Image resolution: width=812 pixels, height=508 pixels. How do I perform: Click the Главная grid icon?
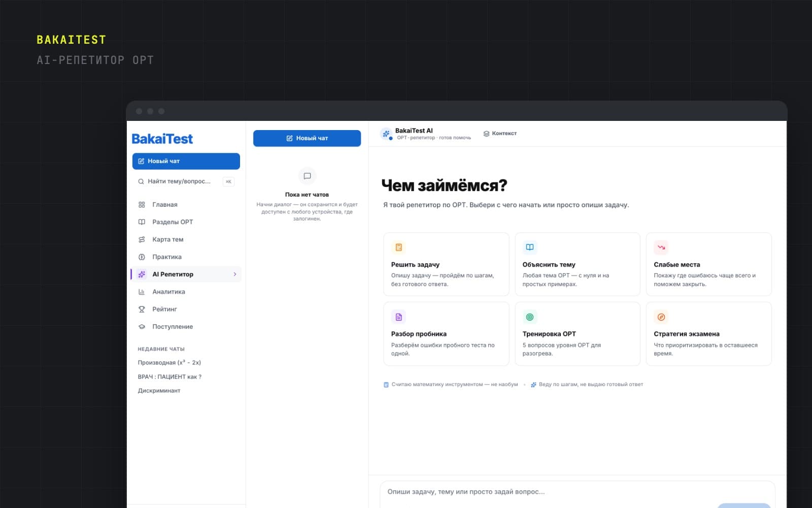point(142,204)
